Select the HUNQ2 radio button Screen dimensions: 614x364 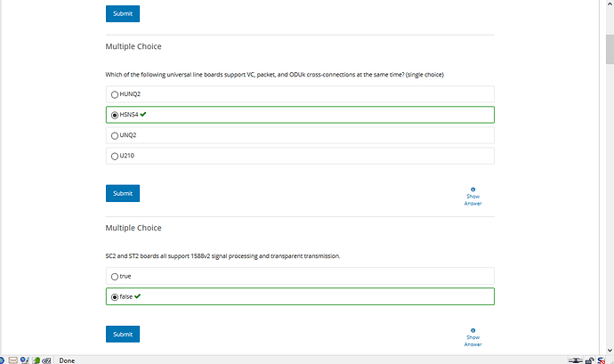(x=114, y=94)
